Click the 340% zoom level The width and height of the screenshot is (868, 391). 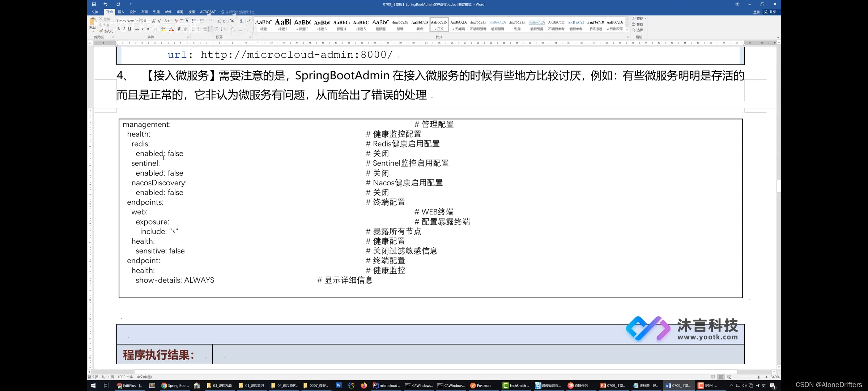(x=775, y=377)
